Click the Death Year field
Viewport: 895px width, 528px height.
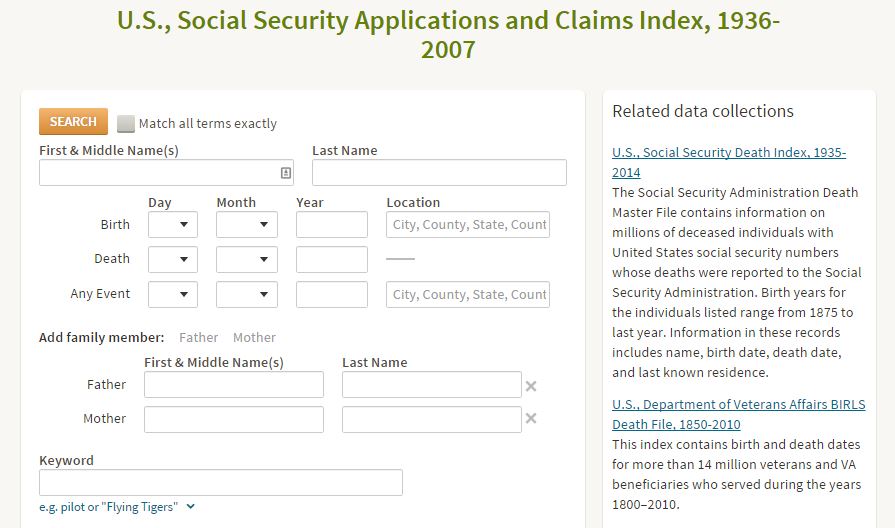click(x=332, y=259)
